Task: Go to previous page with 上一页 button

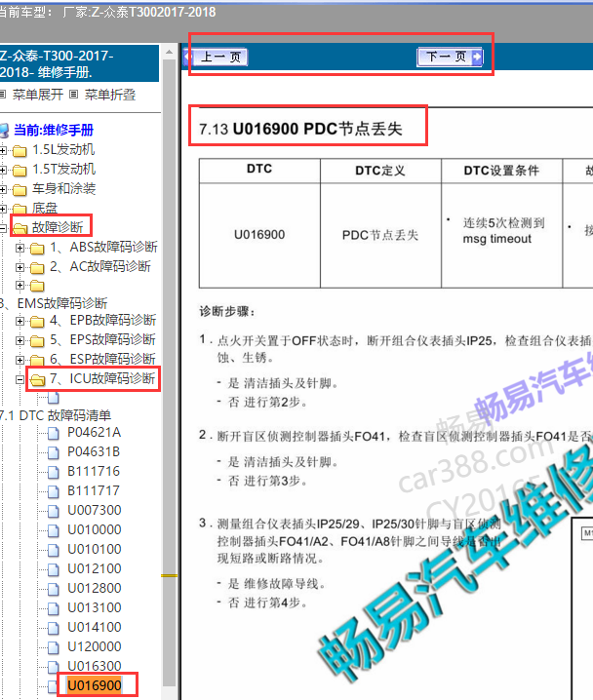Action: [216, 57]
